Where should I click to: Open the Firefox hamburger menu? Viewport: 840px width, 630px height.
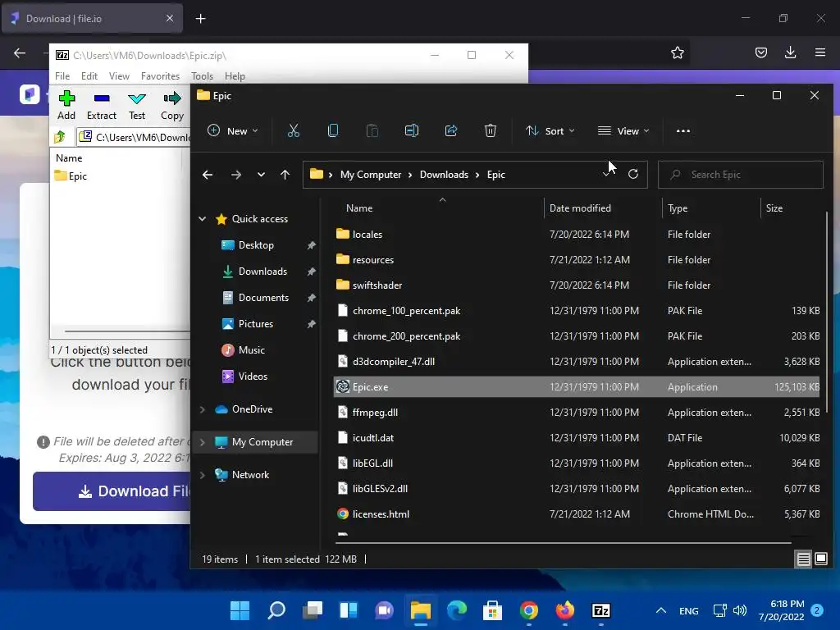pos(820,52)
